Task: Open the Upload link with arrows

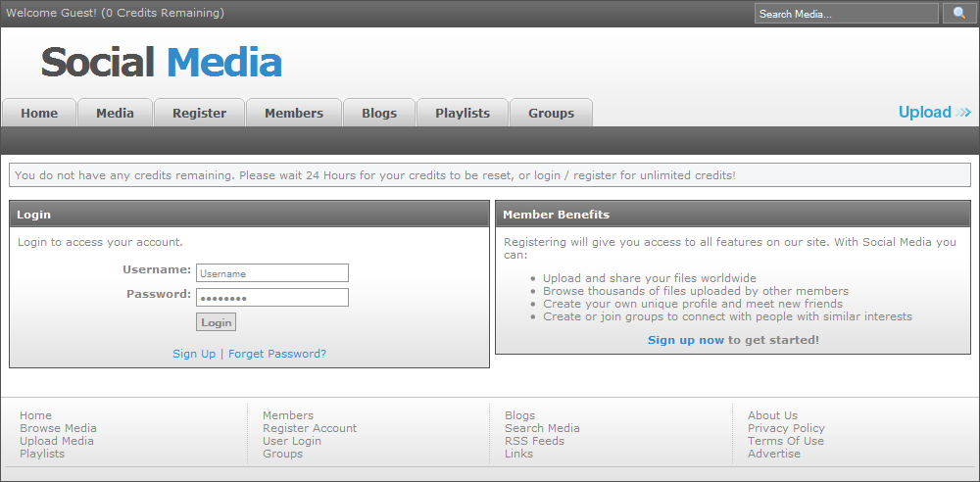Action: (934, 112)
